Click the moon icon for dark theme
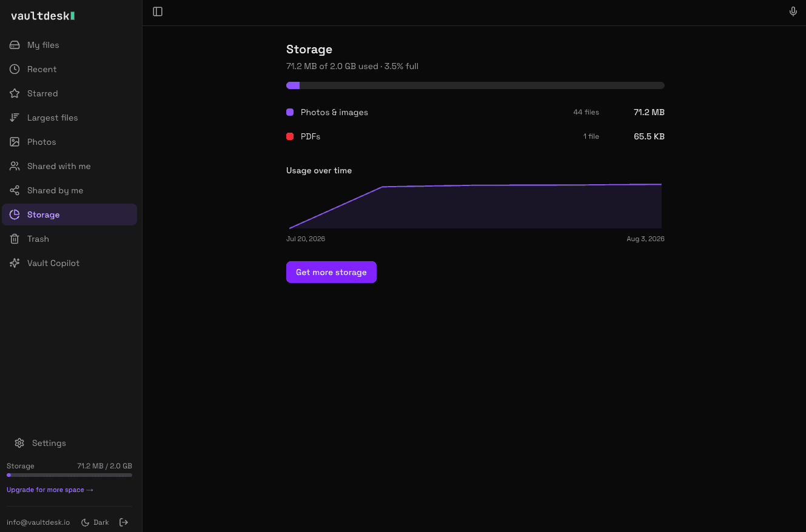Viewport: 806px width, 532px height. pyautogui.click(x=86, y=522)
